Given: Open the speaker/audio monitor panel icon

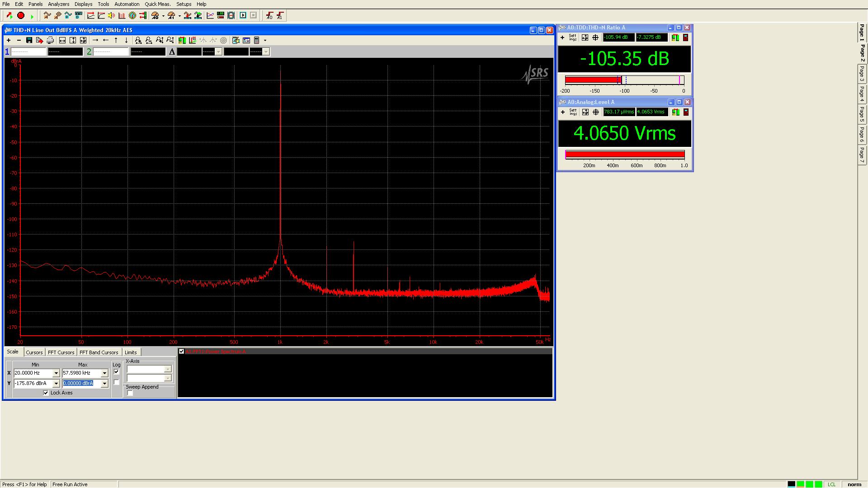Looking at the screenshot, I should tap(111, 16).
